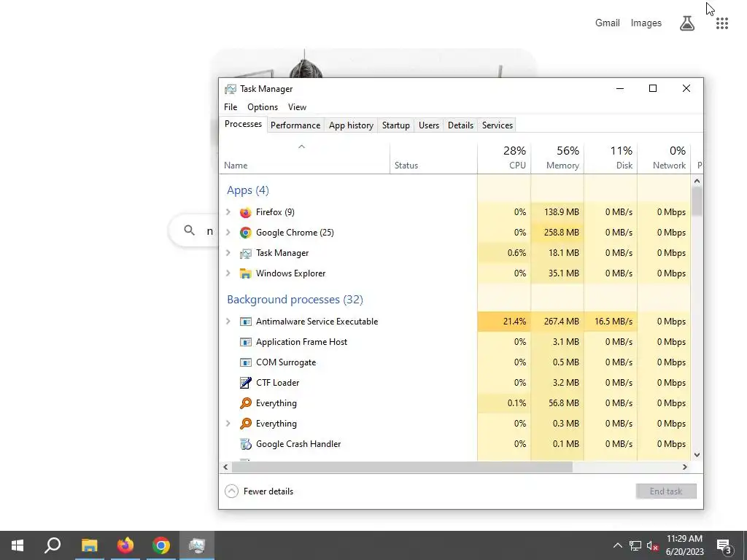Viewport: 747px width, 560px height.
Task: Click the Everything icon with 56.8 MB memory
Action: tap(245, 402)
